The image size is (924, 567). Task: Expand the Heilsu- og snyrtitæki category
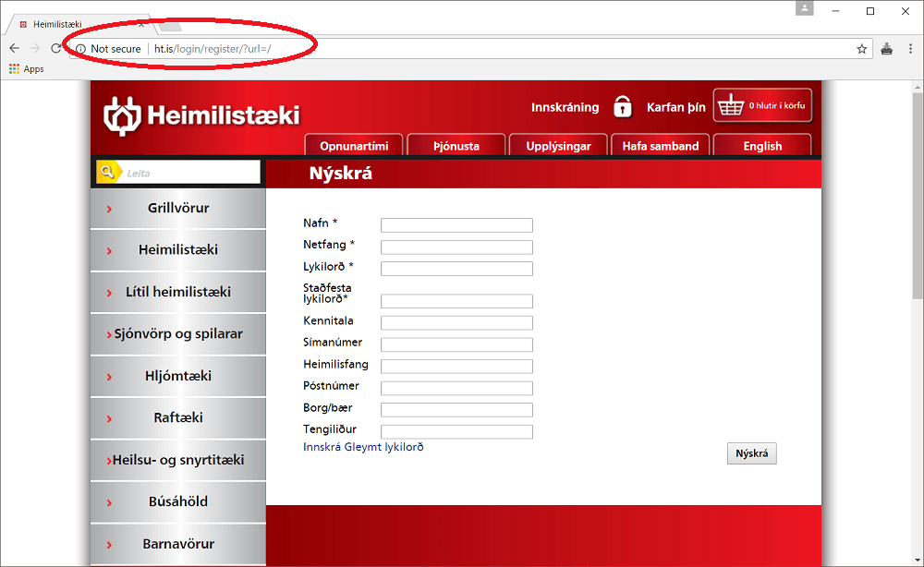[x=178, y=460]
